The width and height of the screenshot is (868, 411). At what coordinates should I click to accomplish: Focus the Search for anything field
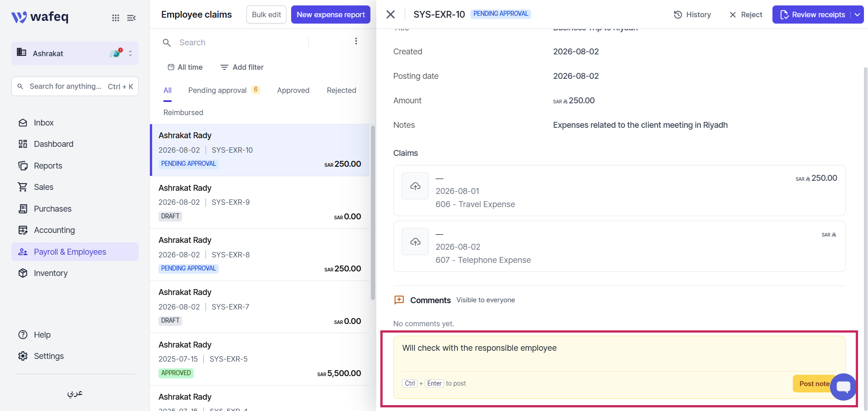[x=75, y=86]
